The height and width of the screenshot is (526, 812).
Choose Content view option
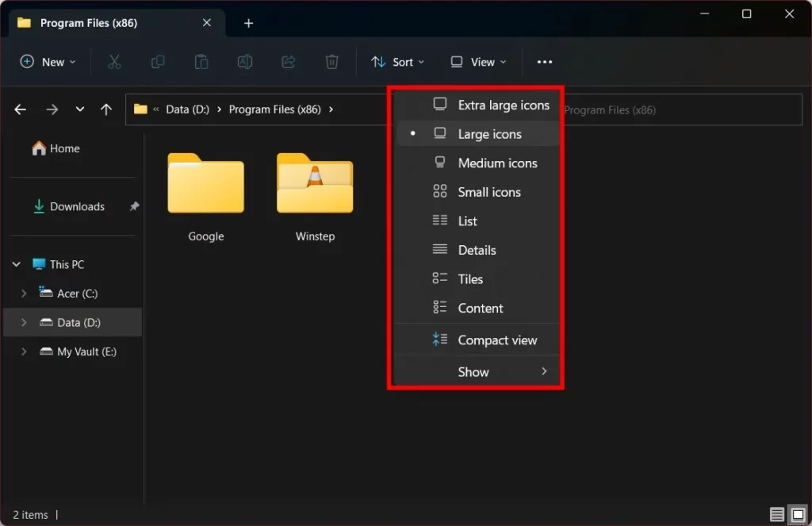tap(478, 308)
